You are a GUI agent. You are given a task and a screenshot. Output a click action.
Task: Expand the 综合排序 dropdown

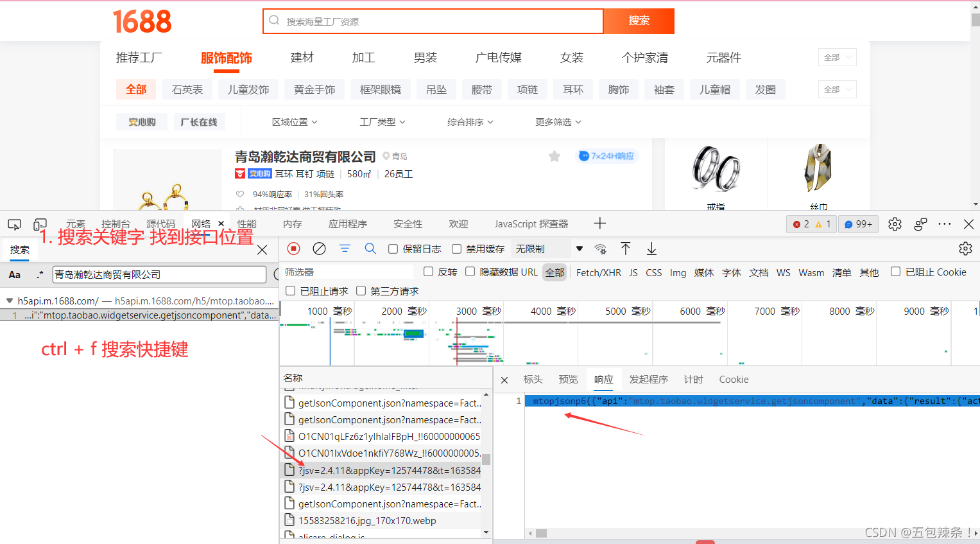[x=470, y=122]
